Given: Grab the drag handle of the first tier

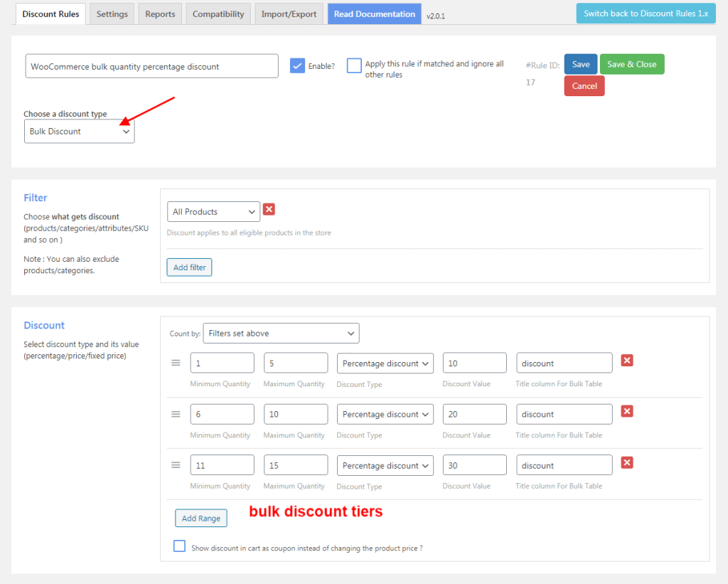Looking at the screenshot, I should pos(176,363).
